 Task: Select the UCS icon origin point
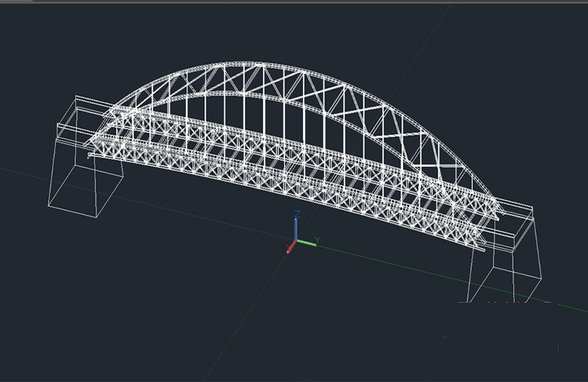(x=295, y=242)
